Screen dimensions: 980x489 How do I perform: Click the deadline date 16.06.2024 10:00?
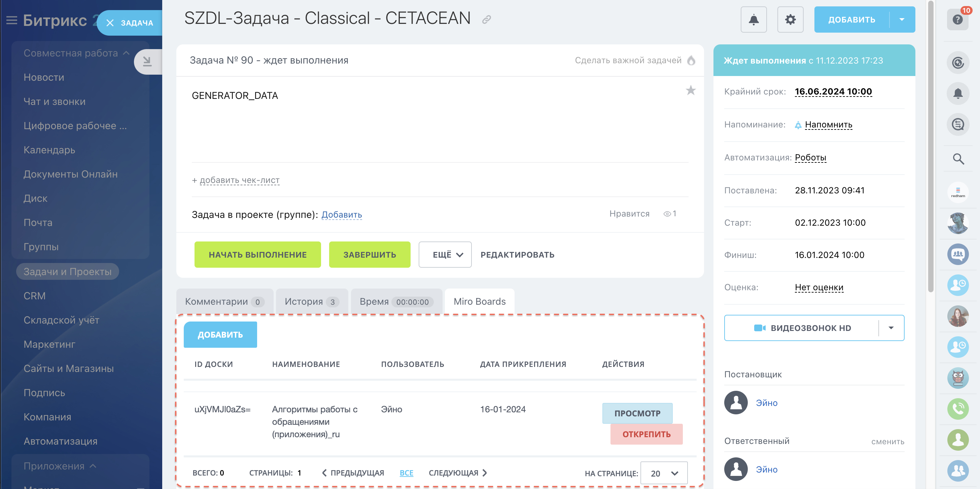(833, 91)
